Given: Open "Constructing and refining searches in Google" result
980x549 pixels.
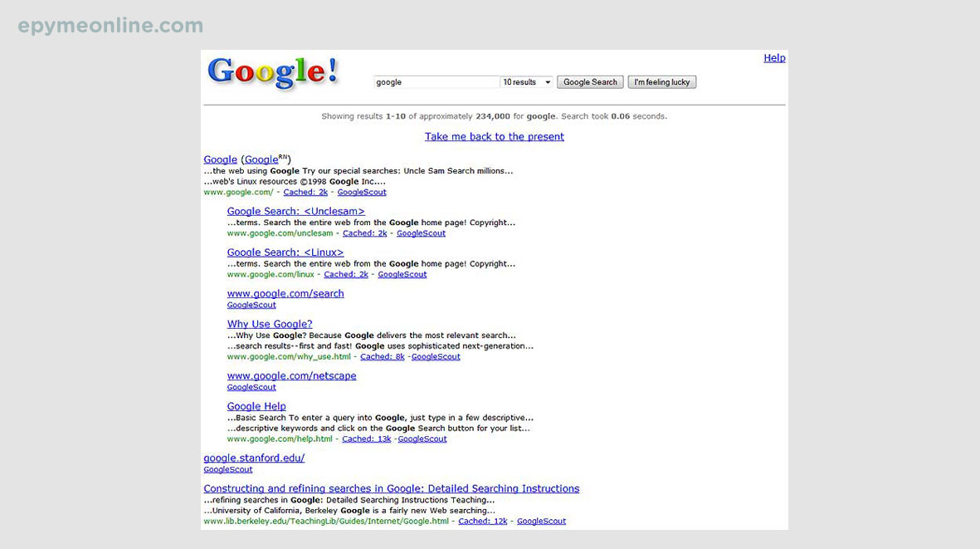Looking at the screenshot, I should pyautogui.click(x=392, y=488).
